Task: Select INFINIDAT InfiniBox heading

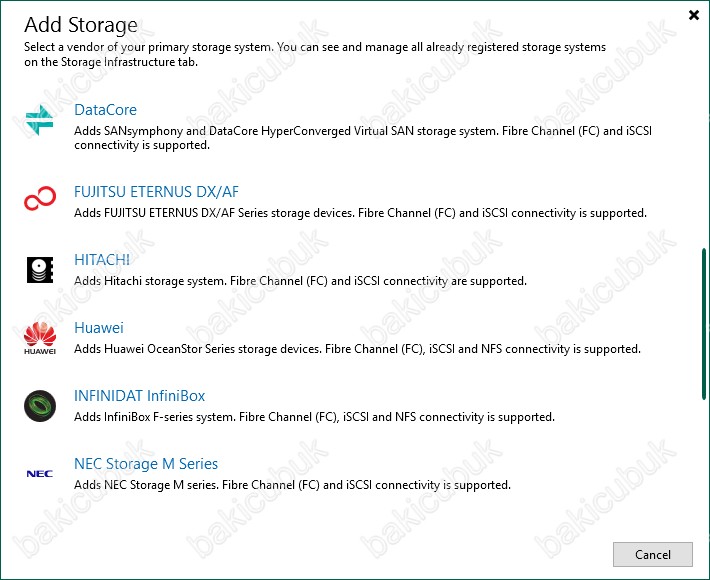Action: pos(139,395)
